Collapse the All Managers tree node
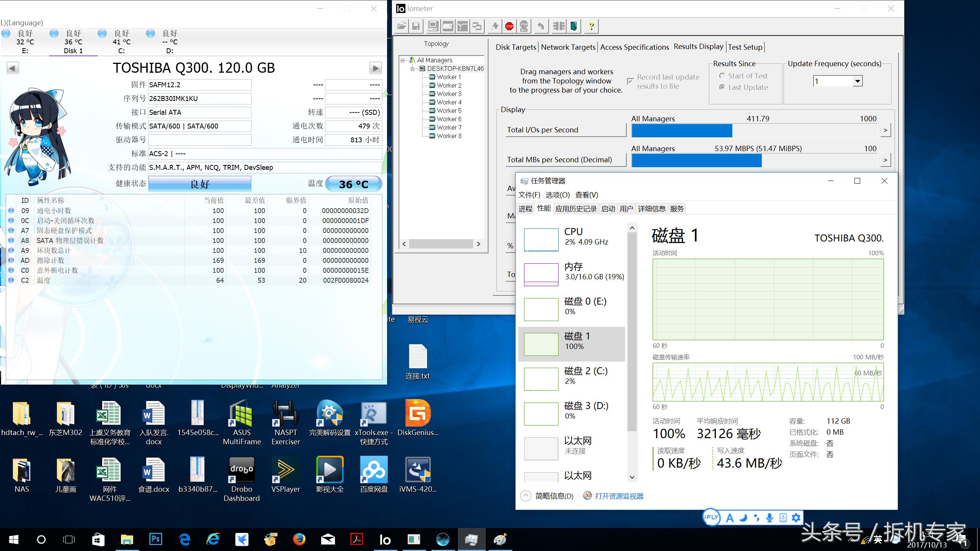The width and height of the screenshot is (980, 551). tap(403, 60)
